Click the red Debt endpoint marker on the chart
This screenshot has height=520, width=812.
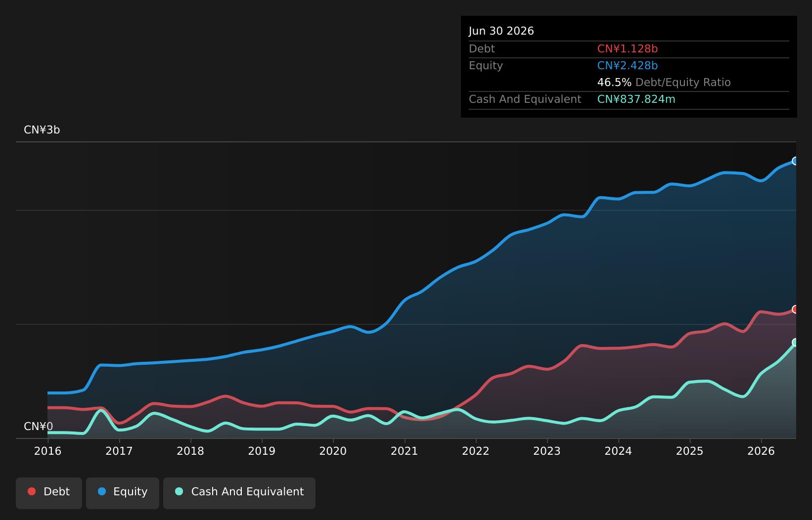(796, 309)
